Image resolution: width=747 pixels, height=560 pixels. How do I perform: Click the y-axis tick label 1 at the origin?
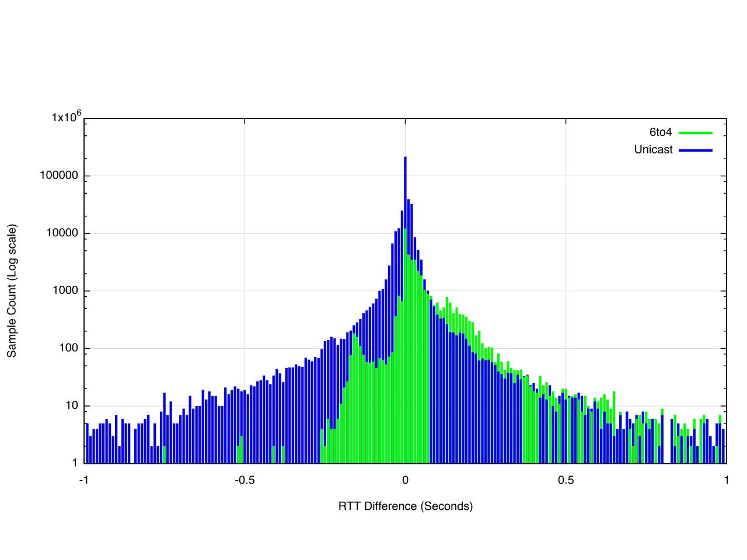pyautogui.click(x=74, y=463)
